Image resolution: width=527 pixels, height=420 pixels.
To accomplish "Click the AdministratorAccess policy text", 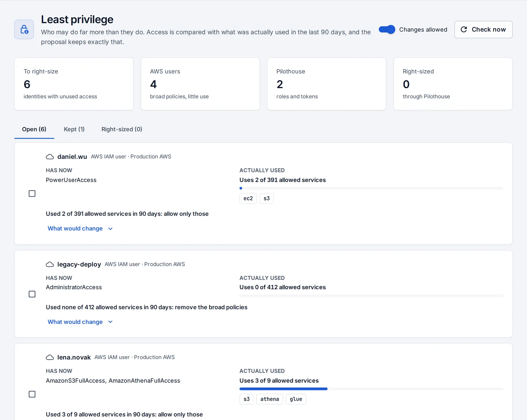I will point(74,287).
